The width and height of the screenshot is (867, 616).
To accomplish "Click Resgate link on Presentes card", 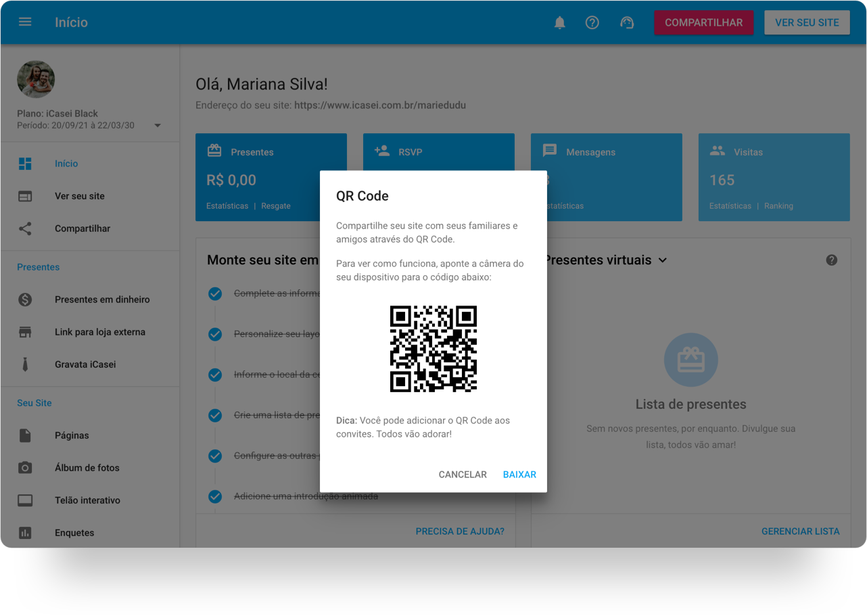I will pyautogui.click(x=276, y=206).
